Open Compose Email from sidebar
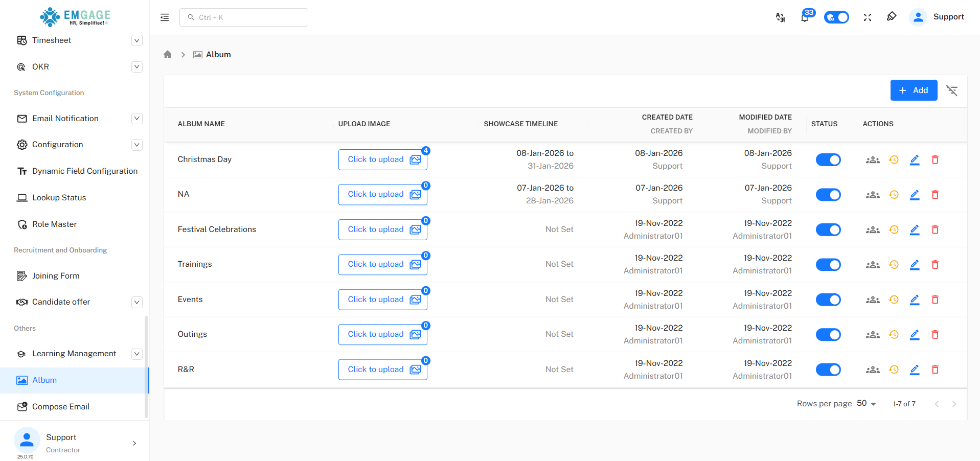Screen dimensions: 980x461 pyautogui.click(x=61, y=407)
